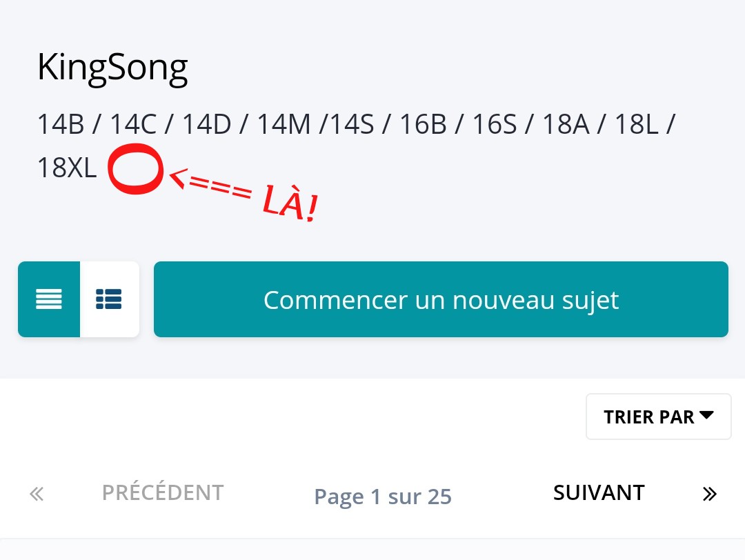Go to the PRÉCÉDENT page

pos(163,492)
